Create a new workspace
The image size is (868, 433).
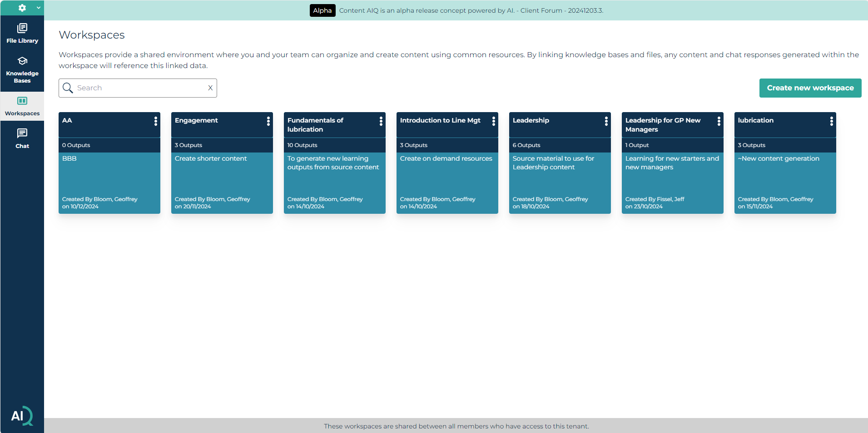click(x=810, y=88)
